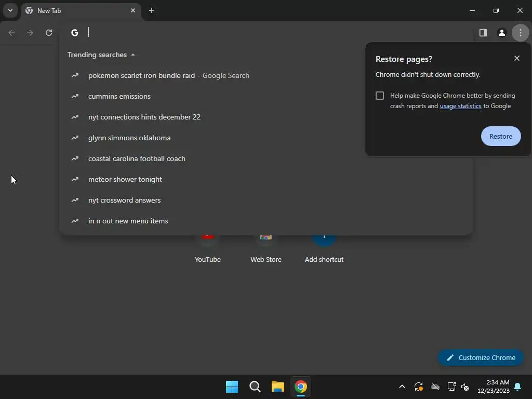Open the side panel icon
The height and width of the screenshot is (399, 532).
coord(483,33)
